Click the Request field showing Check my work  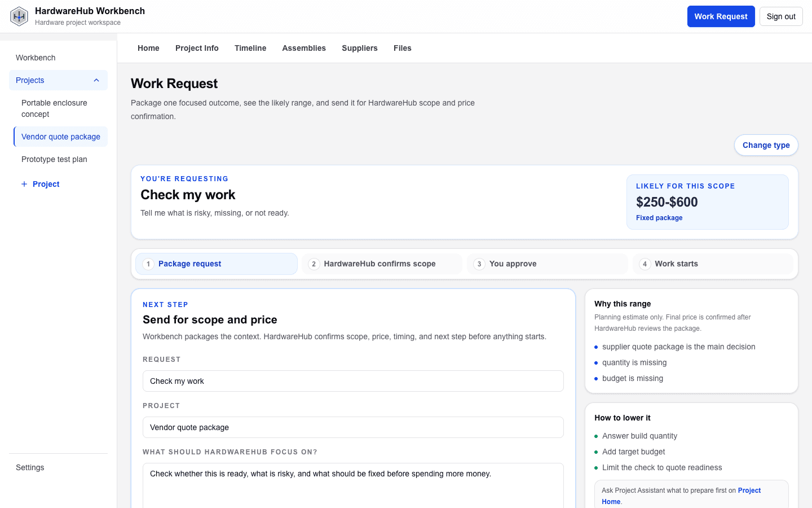coord(353,381)
